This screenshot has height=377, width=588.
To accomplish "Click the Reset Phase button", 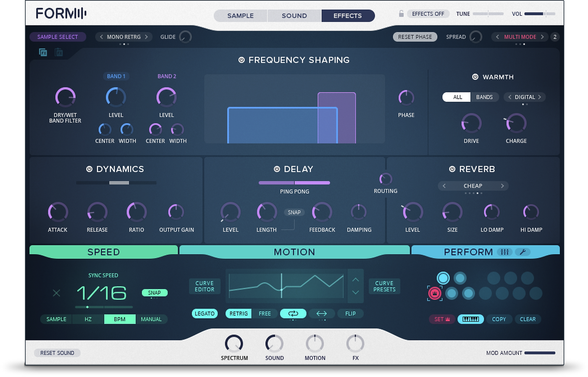I will coord(415,37).
